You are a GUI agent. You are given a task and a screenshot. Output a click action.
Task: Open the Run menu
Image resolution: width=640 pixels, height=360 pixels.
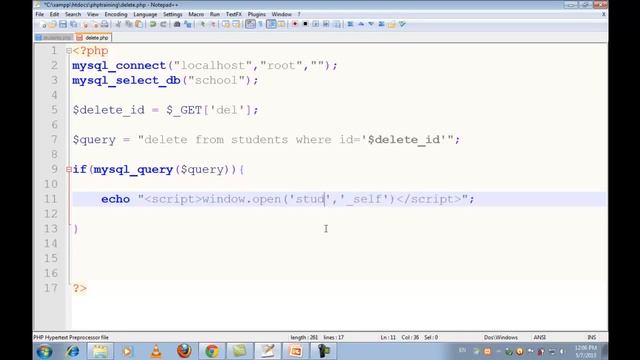pyautogui.click(x=215, y=14)
